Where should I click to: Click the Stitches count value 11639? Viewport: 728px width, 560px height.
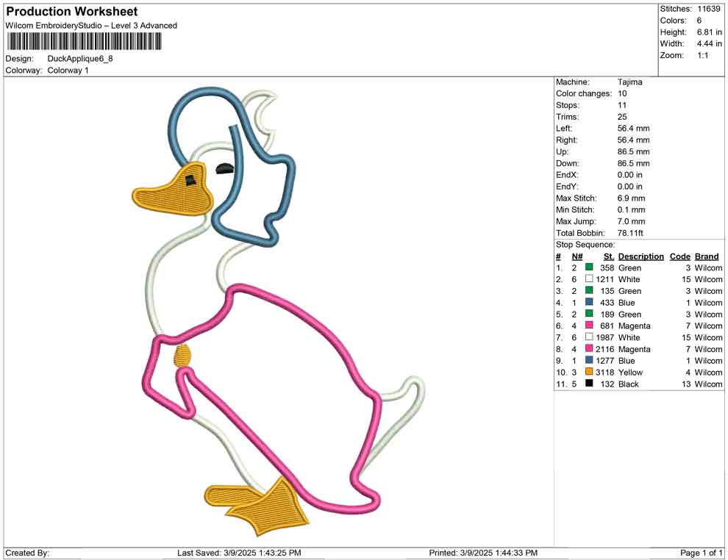point(708,9)
